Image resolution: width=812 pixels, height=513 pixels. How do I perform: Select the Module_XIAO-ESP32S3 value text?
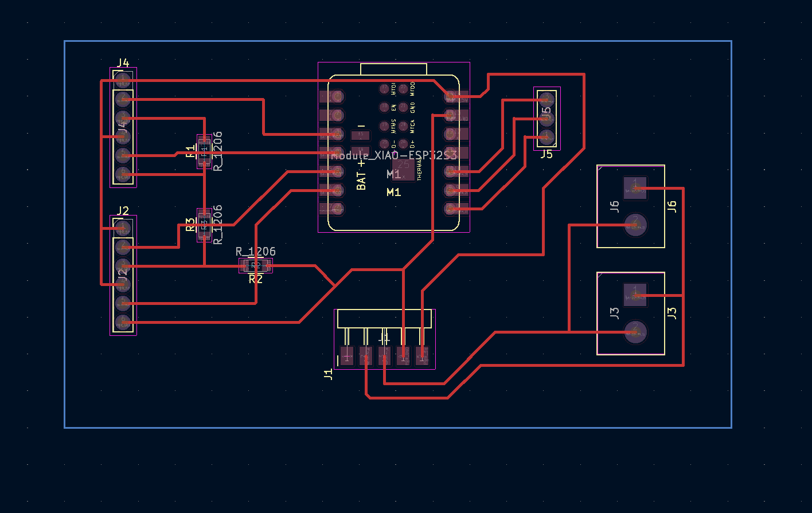point(394,155)
